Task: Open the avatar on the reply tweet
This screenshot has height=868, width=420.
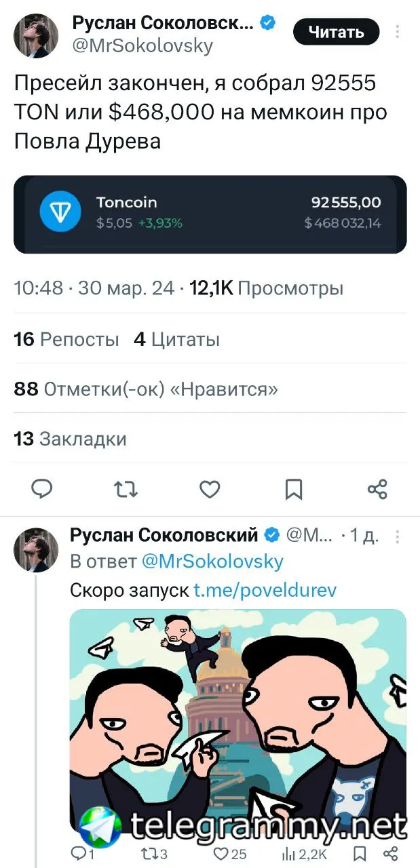Action: coord(36,550)
